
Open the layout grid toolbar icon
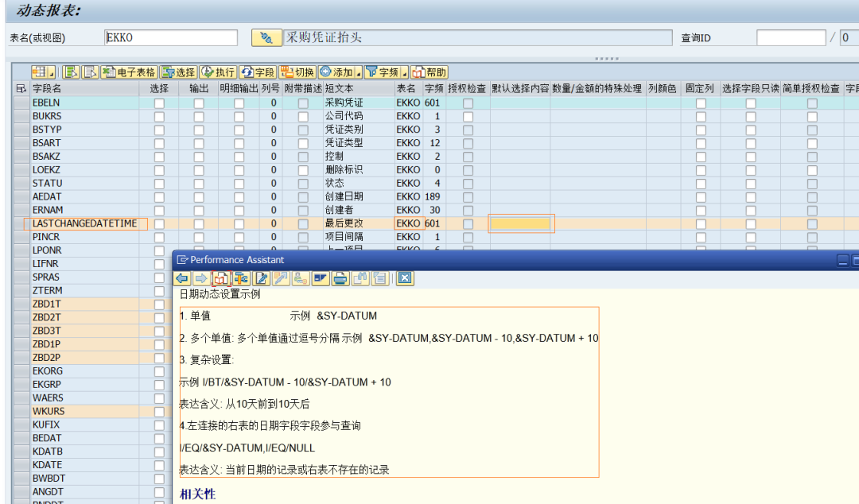pos(40,72)
